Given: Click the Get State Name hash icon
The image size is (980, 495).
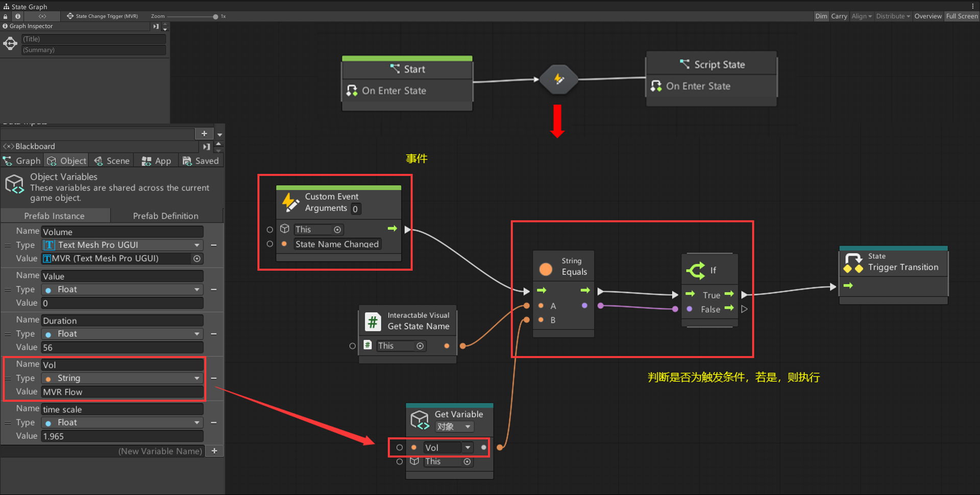Looking at the screenshot, I should (373, 321).
